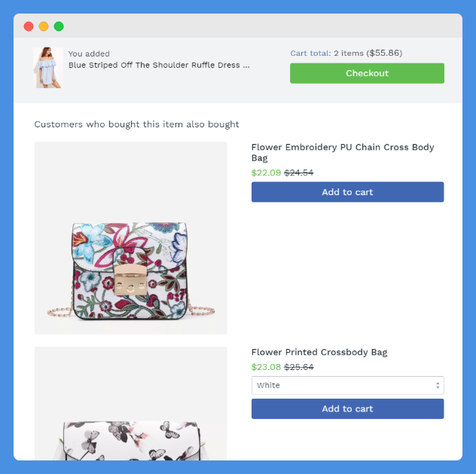476x474 pixels.
Task: Click the green maximize window button
Action: tap(59, 26)
